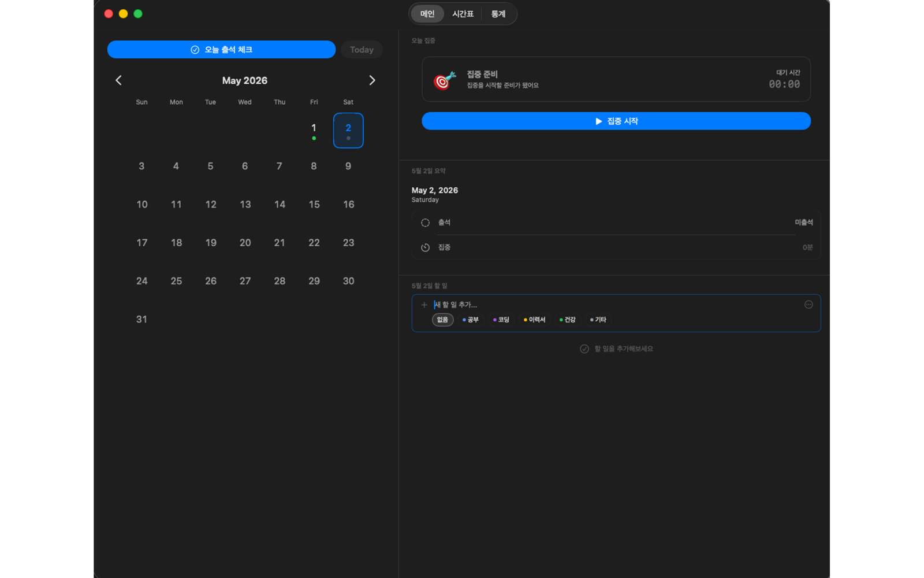
Task: Choose the 건강 green category tag
Action: pos(568,320)
